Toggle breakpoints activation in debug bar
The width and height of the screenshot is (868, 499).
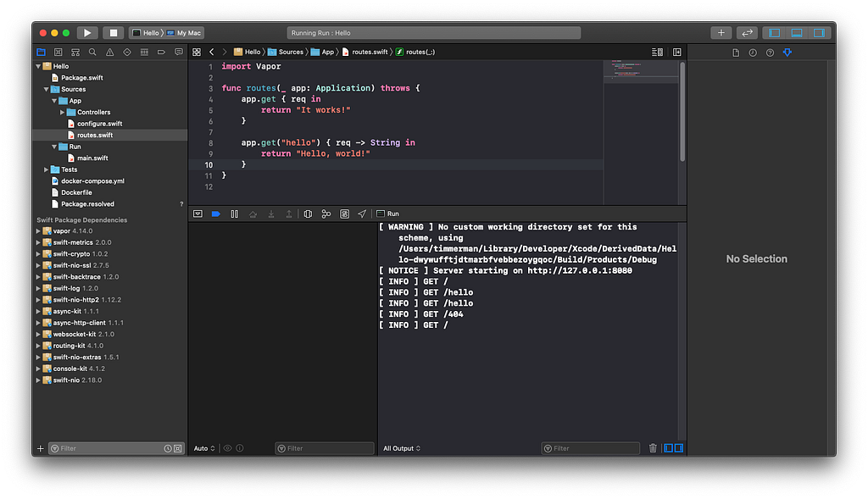coord(216,214)
